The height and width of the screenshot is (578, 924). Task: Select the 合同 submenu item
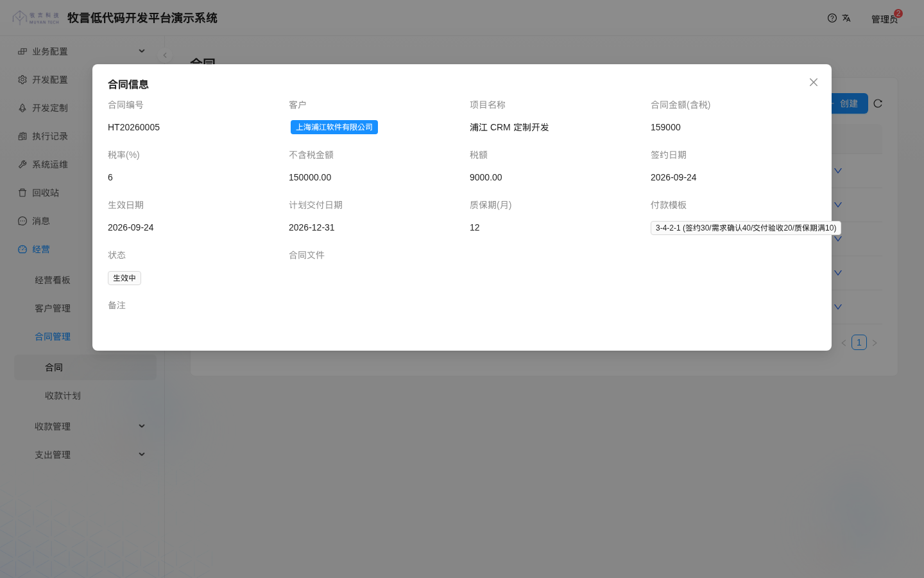click(x=85, y=367)
